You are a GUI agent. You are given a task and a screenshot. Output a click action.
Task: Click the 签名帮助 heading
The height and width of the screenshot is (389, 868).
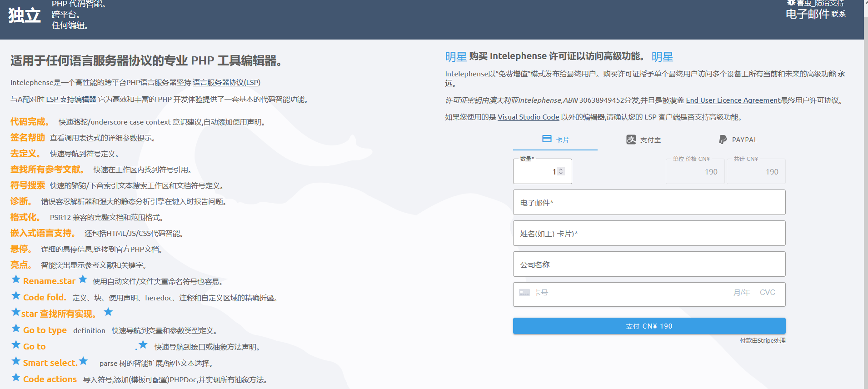pyautogui.click(x=28, y=138)
